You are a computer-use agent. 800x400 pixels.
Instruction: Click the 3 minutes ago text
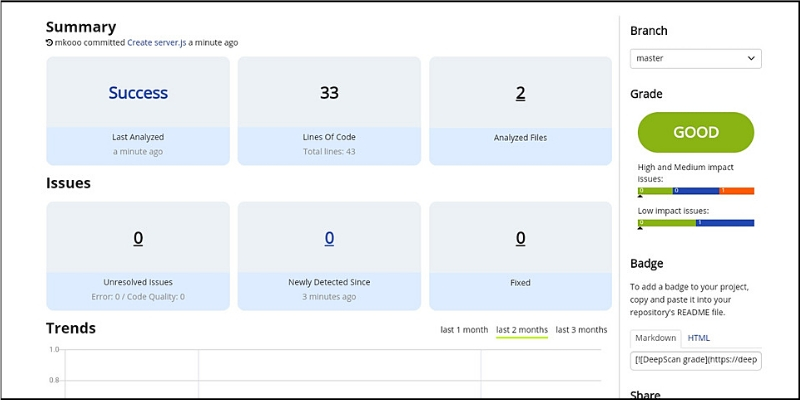tap(329, 297)
